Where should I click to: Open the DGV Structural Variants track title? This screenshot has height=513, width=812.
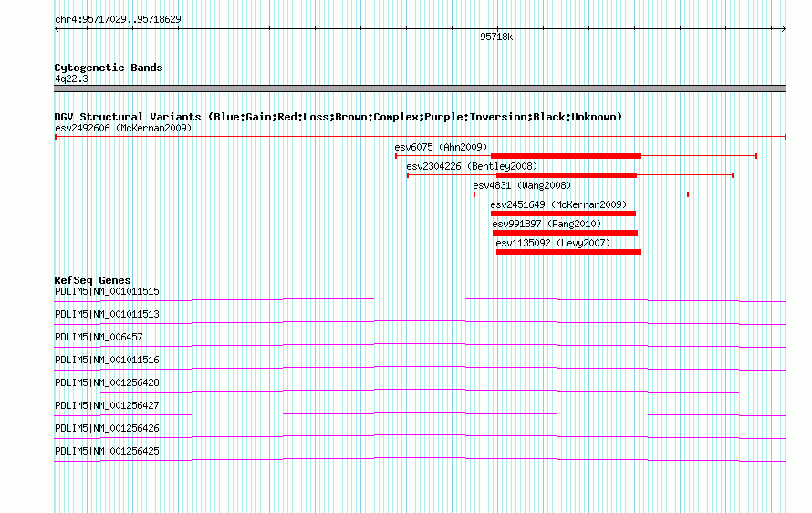click(x=338, y=117)
